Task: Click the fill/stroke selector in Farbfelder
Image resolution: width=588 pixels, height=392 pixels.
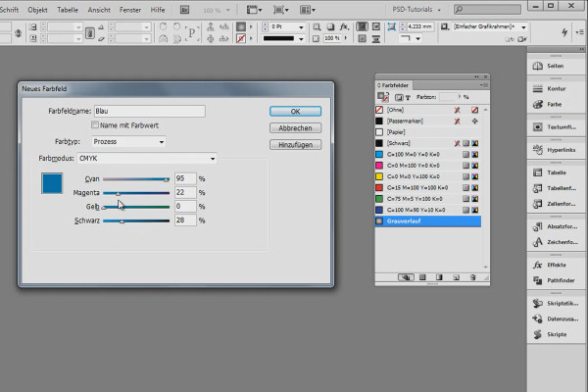Action: click(383, 97)
